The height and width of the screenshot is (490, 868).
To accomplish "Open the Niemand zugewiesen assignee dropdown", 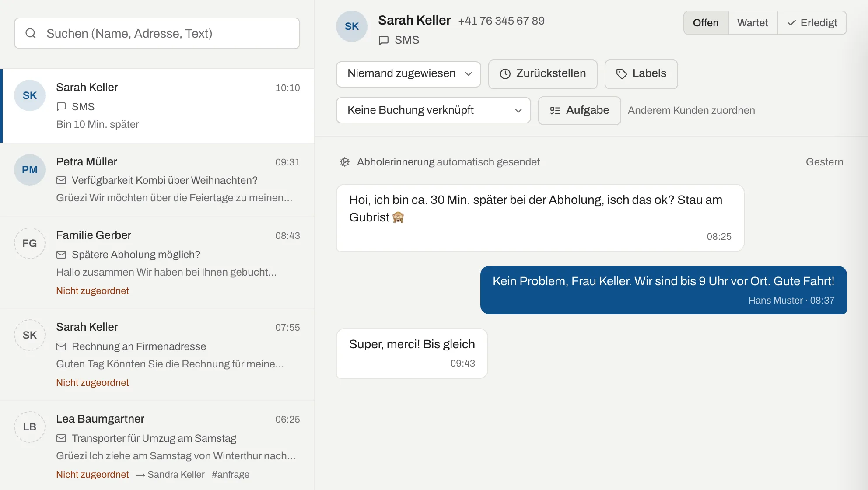I will (408, 74).
